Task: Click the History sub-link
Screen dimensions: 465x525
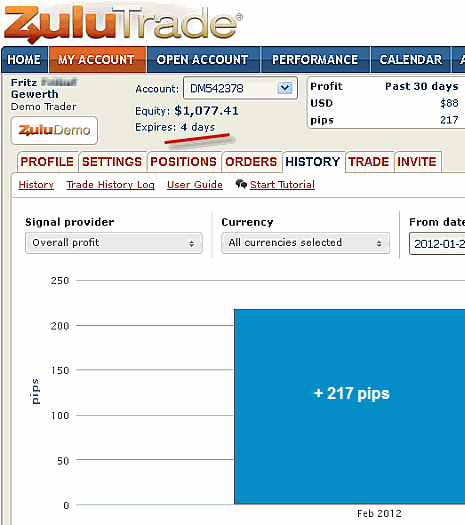Action: pos(36,185)
